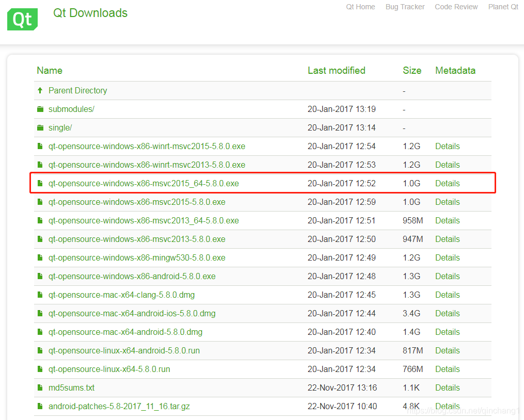The height and width of the screenshot is (420, 524).
Task: Open the Code Review navigation link
Action: tap(456, 7)
